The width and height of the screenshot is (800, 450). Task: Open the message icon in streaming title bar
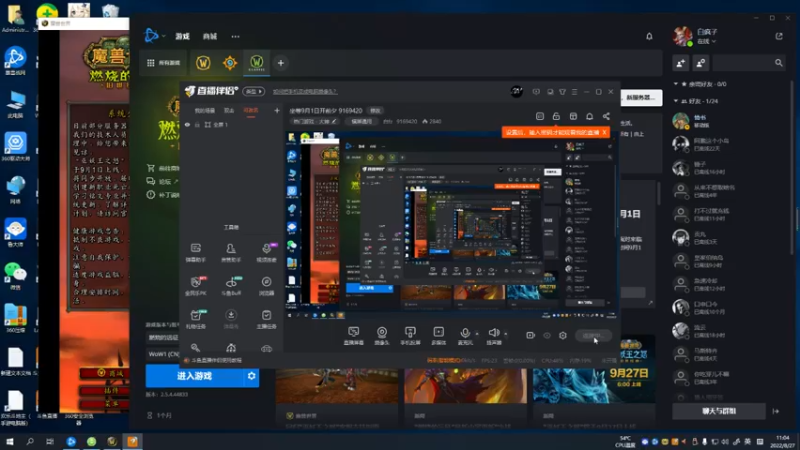(x=536, y=92)
